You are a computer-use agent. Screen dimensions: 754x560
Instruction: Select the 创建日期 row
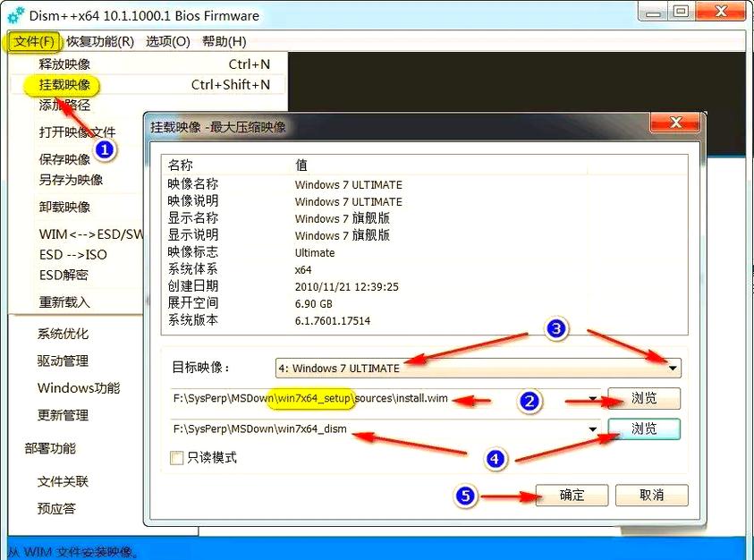pyautogui.click(x=425, y=287)
